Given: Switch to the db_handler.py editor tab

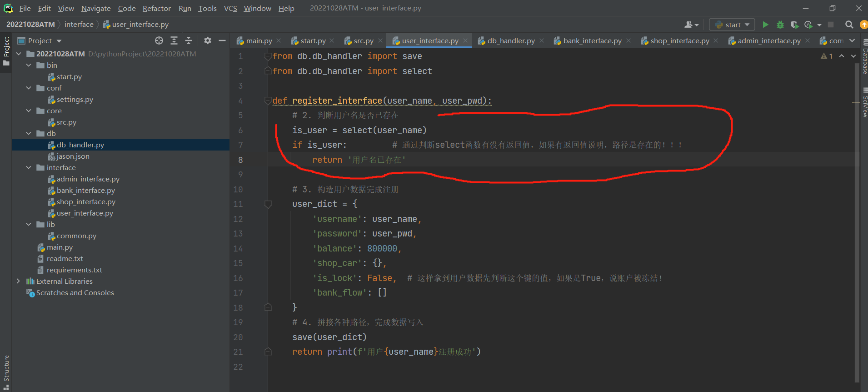Looking at the screenshot, I should point(511,40).
